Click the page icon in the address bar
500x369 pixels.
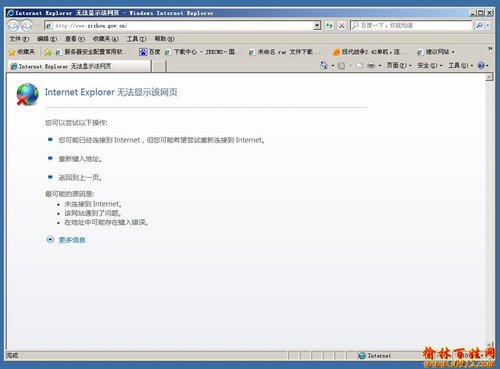click(x=49, y=26)
